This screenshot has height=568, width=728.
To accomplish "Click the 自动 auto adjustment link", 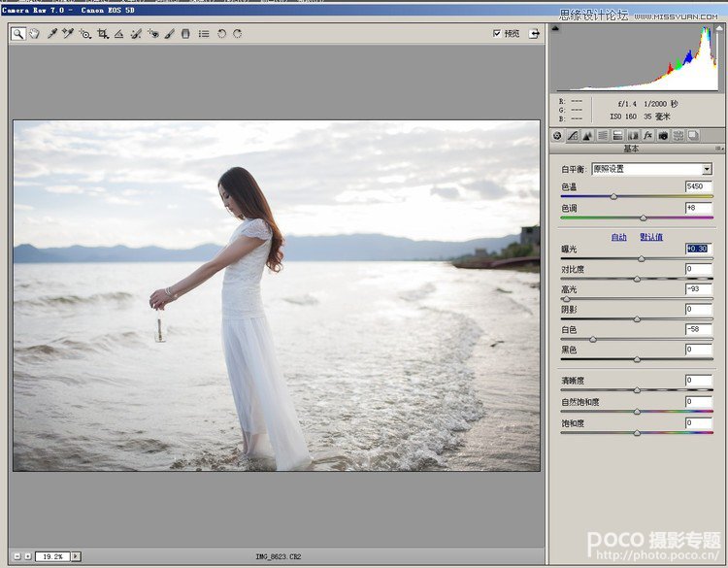I will pyautogui.click(x=618, y=237).
